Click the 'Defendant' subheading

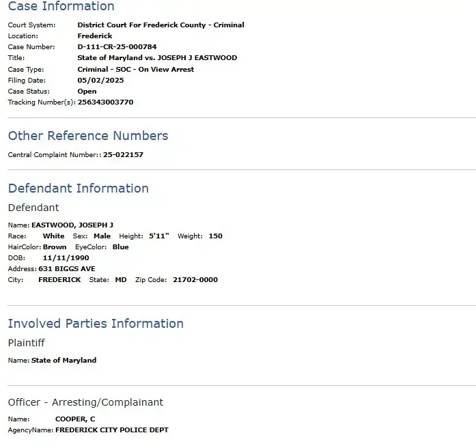tap(33, 208)
